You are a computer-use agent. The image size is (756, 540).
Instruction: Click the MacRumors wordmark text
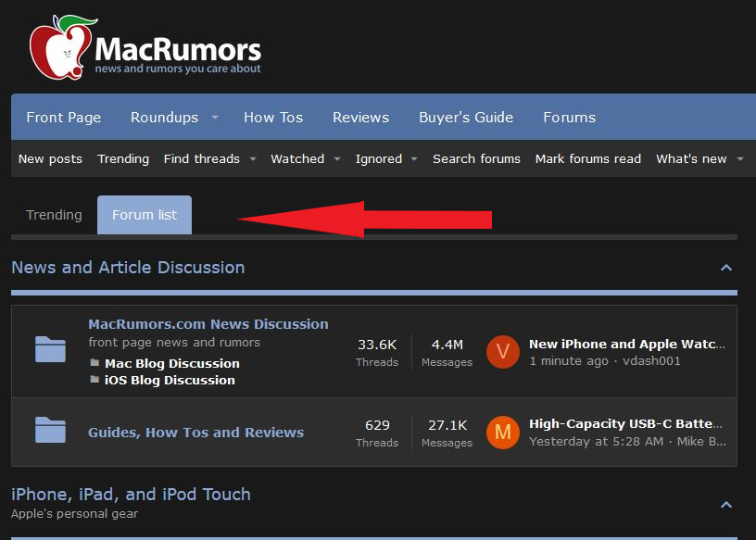click(178, 50)
